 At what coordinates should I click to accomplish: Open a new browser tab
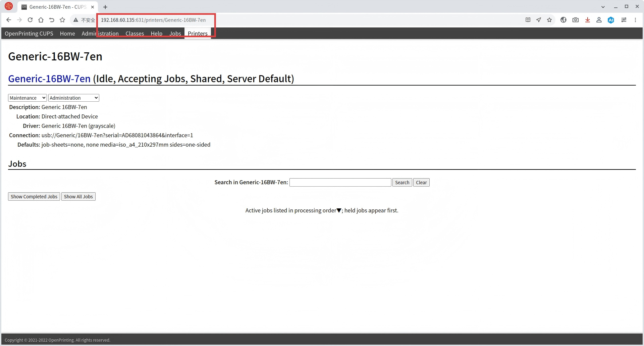[105, 7]
